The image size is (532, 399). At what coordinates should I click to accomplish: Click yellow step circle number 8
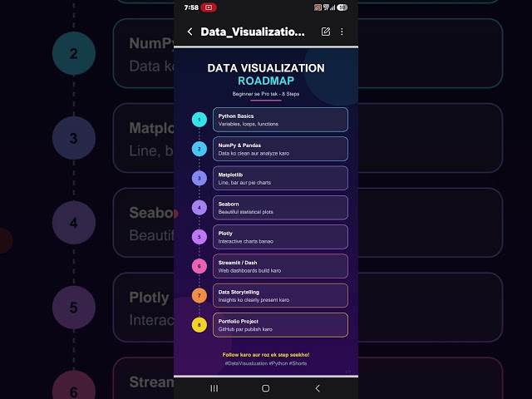click(199, 325)
